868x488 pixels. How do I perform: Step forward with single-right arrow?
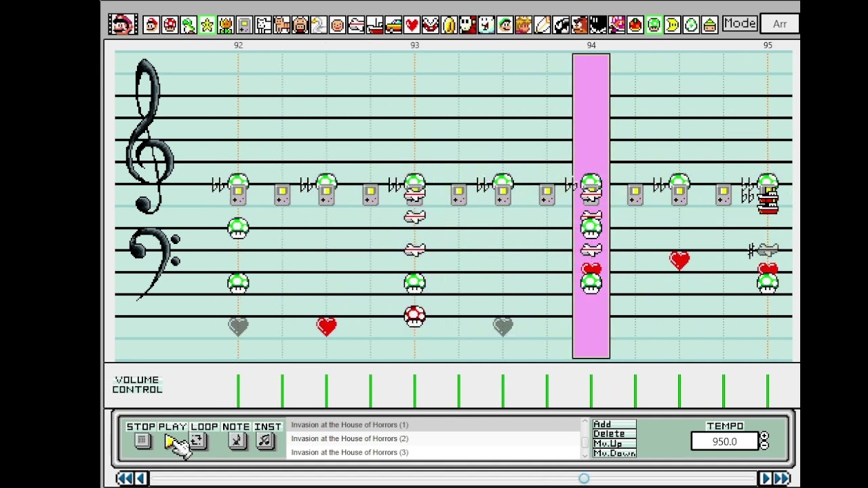766,479
